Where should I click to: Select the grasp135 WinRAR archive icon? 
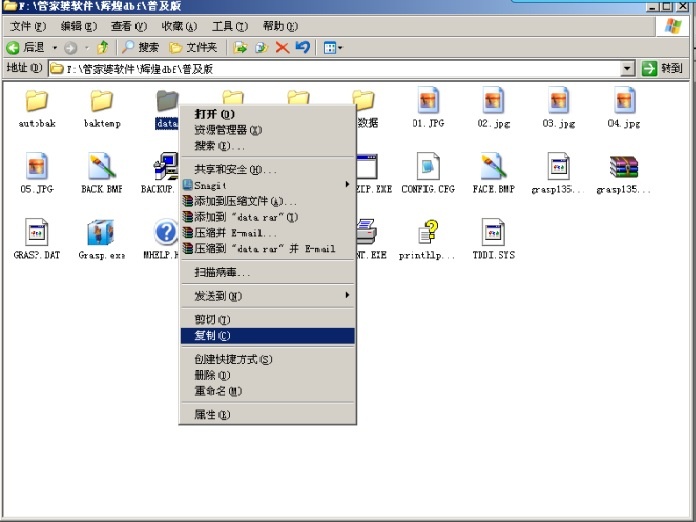point(624,167)
